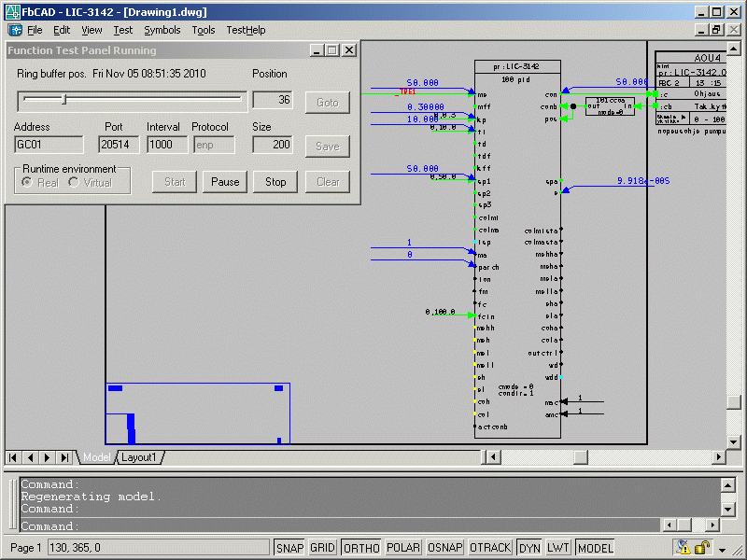
Task: Toggle MODEL space button in status bar
Action: (x=595, y=548)
